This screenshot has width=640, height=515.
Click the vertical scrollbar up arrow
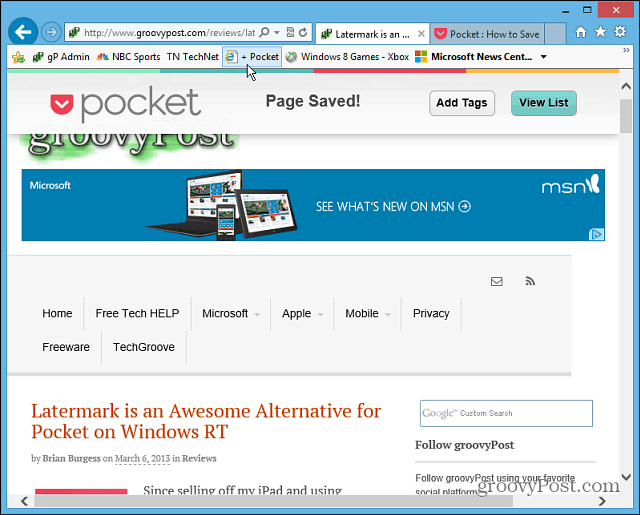(626, 86)
